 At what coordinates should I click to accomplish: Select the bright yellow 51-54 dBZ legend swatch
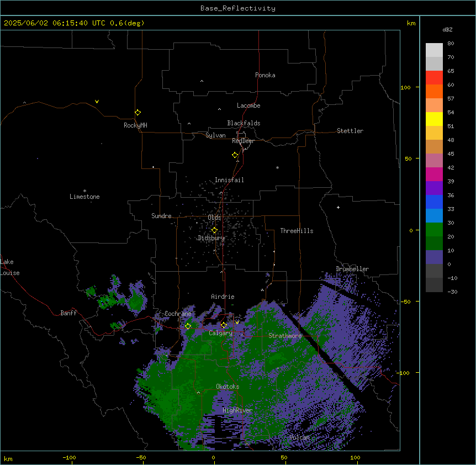coord(434,119)
